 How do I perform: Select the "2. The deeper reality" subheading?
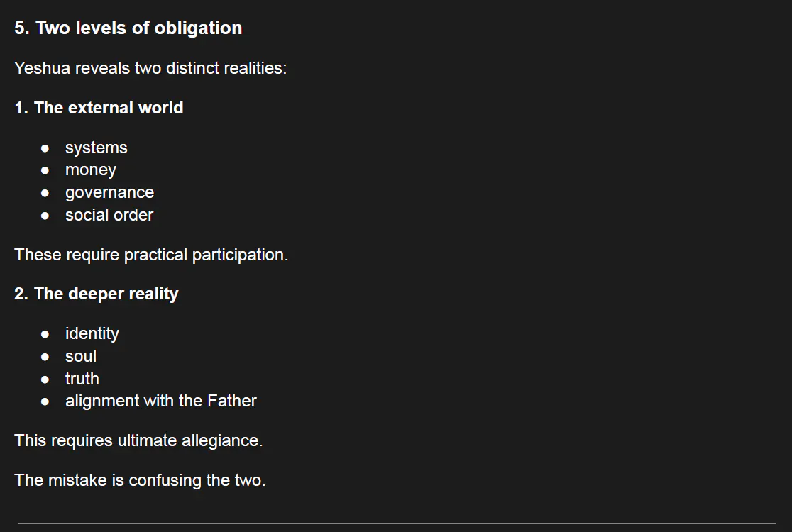[x=96, y=294]
